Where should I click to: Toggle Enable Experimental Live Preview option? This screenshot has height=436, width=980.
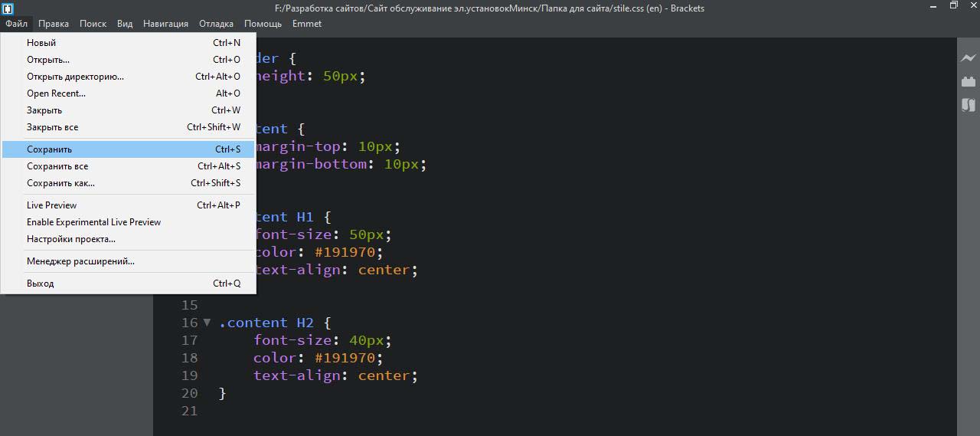click(93, 222)
